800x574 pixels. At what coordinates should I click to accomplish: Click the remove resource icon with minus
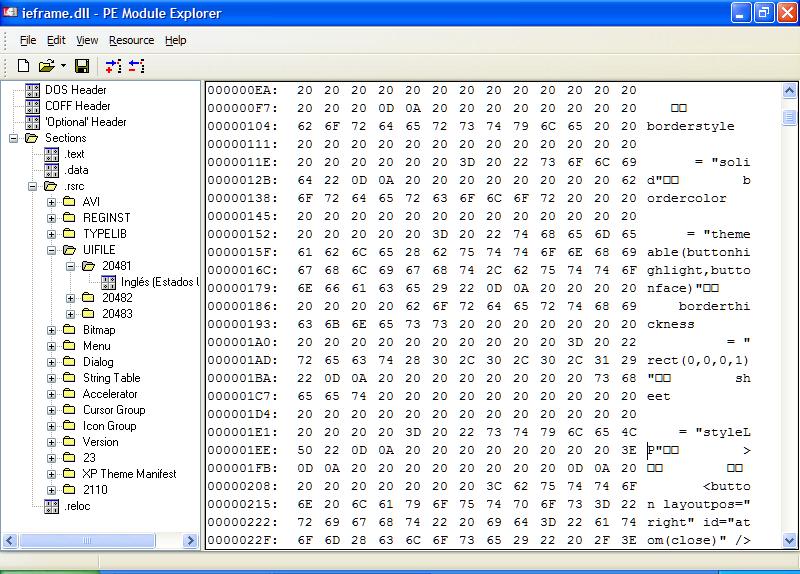(x=136, y=66)
